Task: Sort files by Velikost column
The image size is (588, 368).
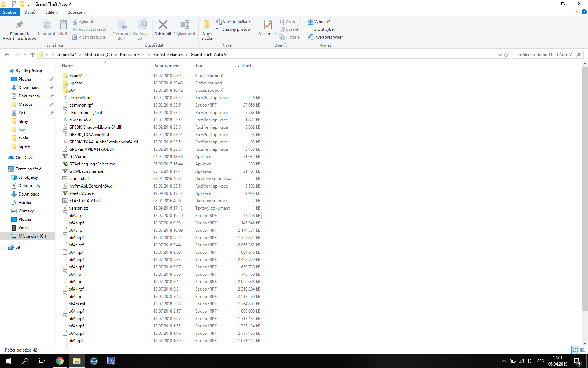Action: [x=249, y=66]
